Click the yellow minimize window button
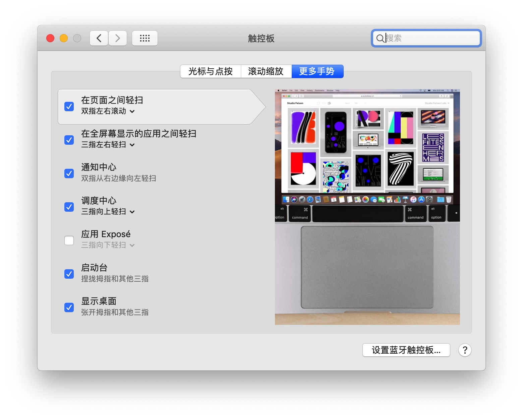This screenshot has height=420, width=523. coord(64,38)
